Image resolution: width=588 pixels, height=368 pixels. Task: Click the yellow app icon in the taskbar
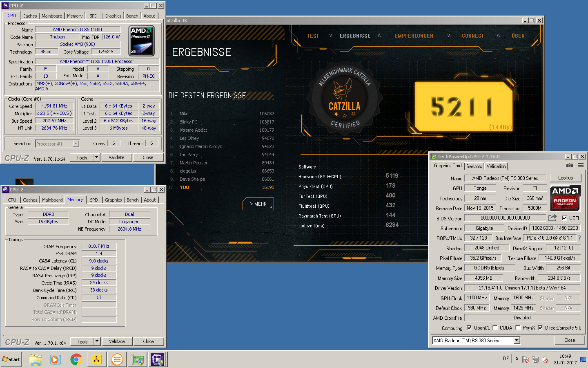[96, 360]
